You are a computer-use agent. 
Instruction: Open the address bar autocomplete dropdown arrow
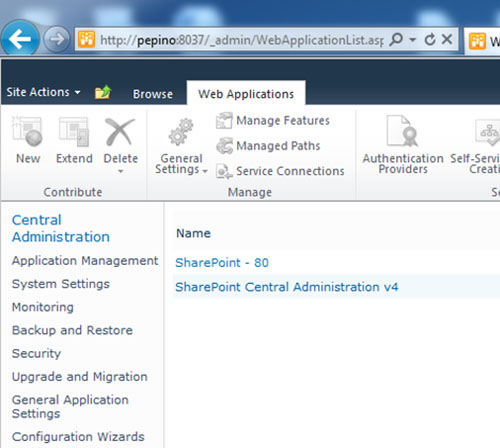[x=413, y=40]
